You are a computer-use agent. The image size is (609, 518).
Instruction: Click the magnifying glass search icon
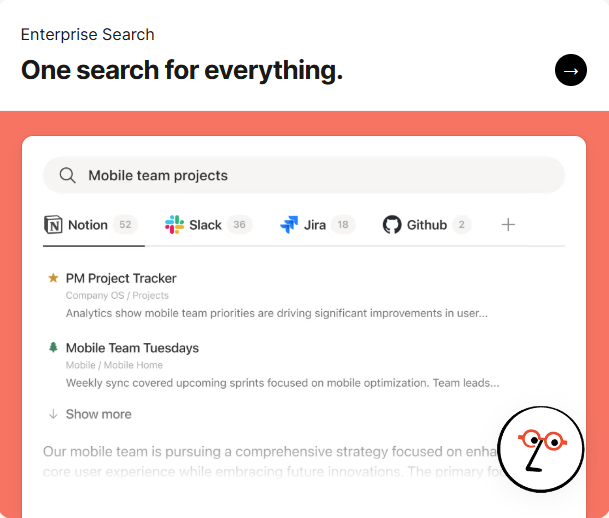pyautogui.click(x=68, y=176)
